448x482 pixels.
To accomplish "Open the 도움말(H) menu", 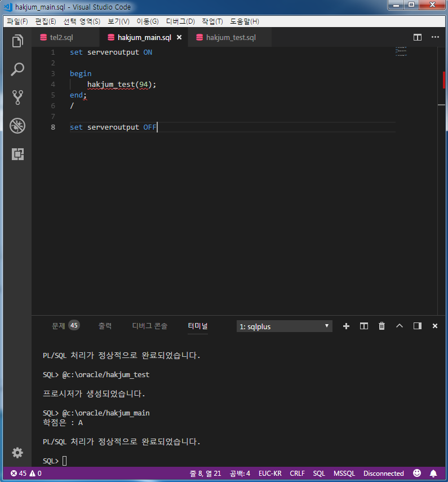I will (x=245, y=21).
